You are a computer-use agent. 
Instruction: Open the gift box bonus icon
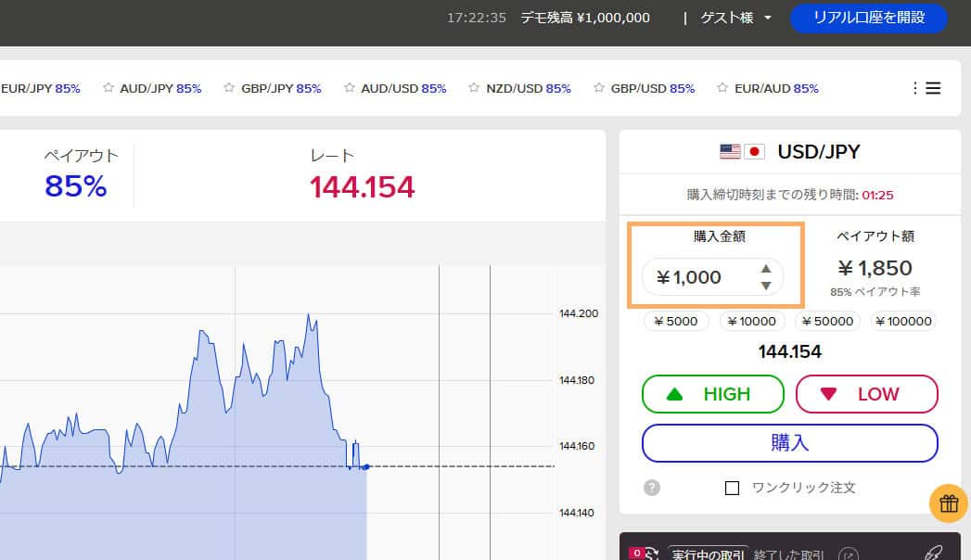click(949, 503)
